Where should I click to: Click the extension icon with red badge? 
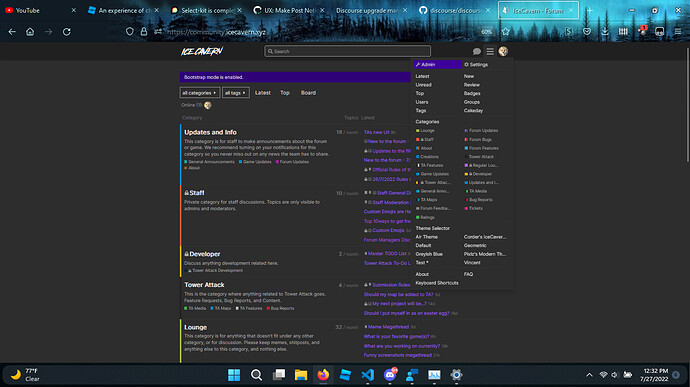click(642, 31)
